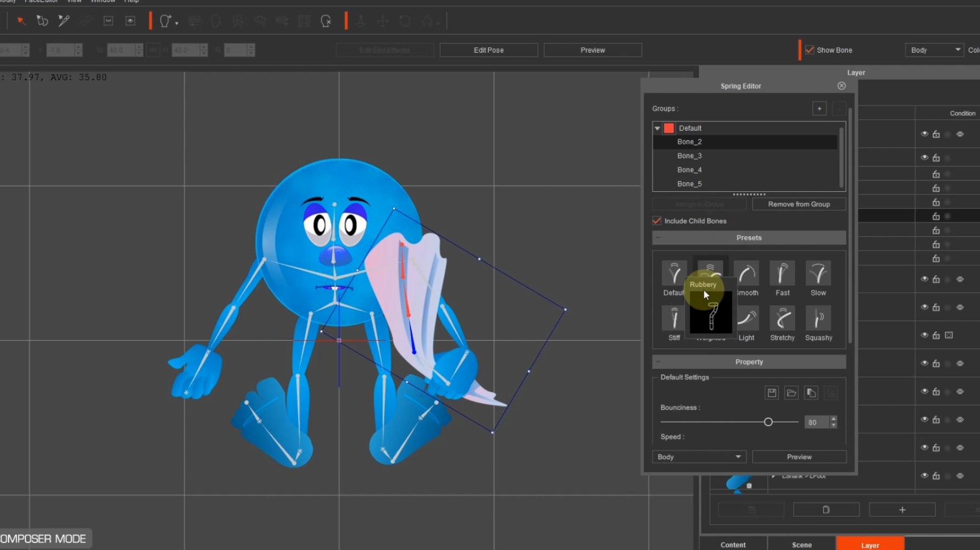Click the grid mesh toolbar icon

[194, 21]
